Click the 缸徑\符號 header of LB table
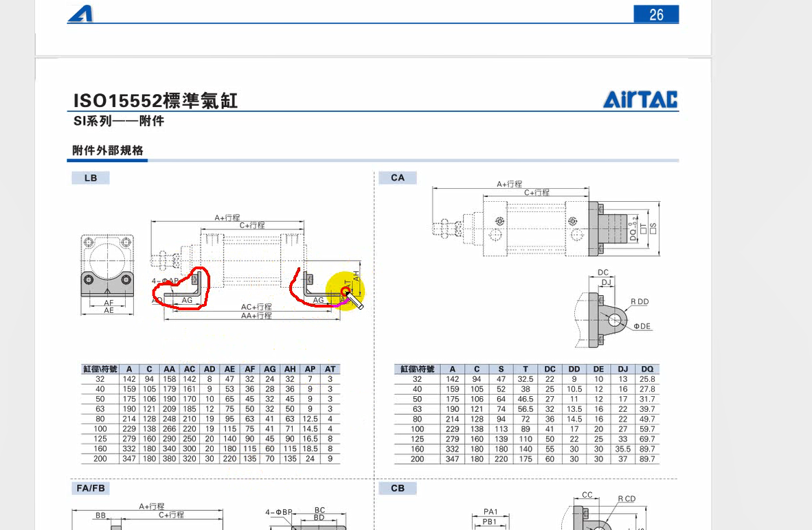This screenshot has width=812, height=530. (100, 369)
